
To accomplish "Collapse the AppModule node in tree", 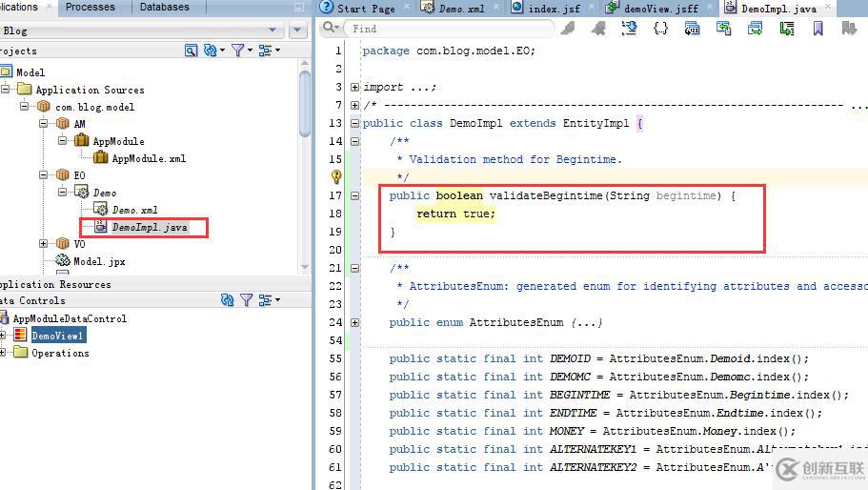I will pos(62,140).
